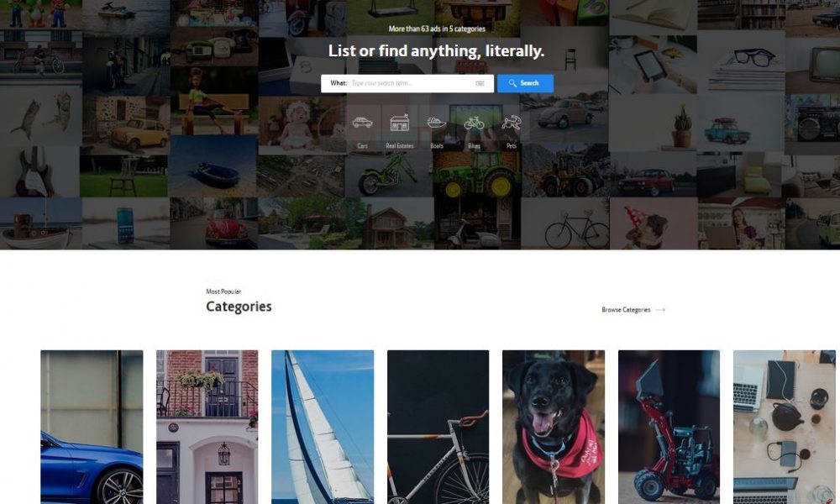Select the Cars category icon
840x504 pixels.
tap(362, 123)
